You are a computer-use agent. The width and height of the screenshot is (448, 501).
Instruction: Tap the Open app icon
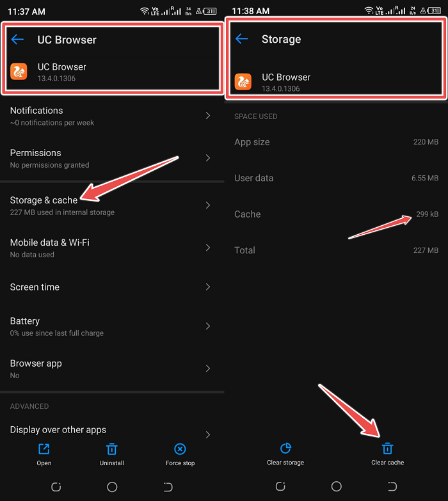(44, 449)
